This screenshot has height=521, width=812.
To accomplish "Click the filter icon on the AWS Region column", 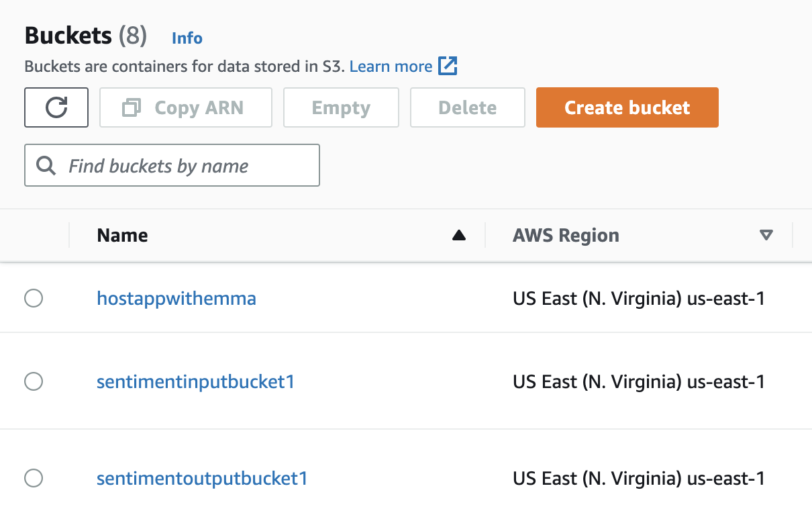I will (x=765, y=236).
